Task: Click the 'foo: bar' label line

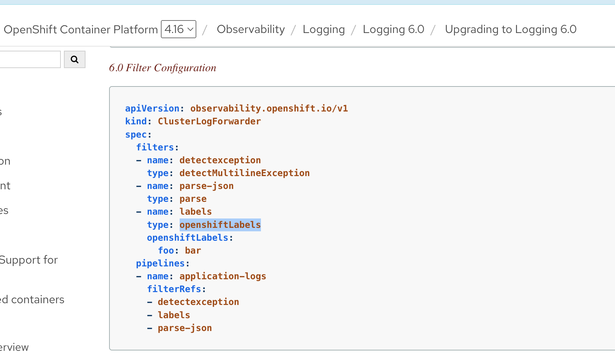Action: [179, 250]
